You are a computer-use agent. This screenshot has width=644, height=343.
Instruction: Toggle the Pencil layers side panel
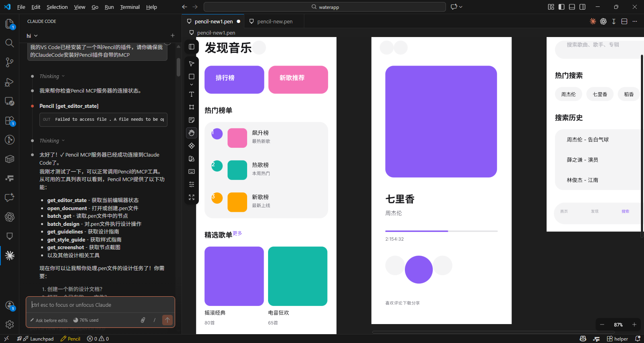click(192, 47)
